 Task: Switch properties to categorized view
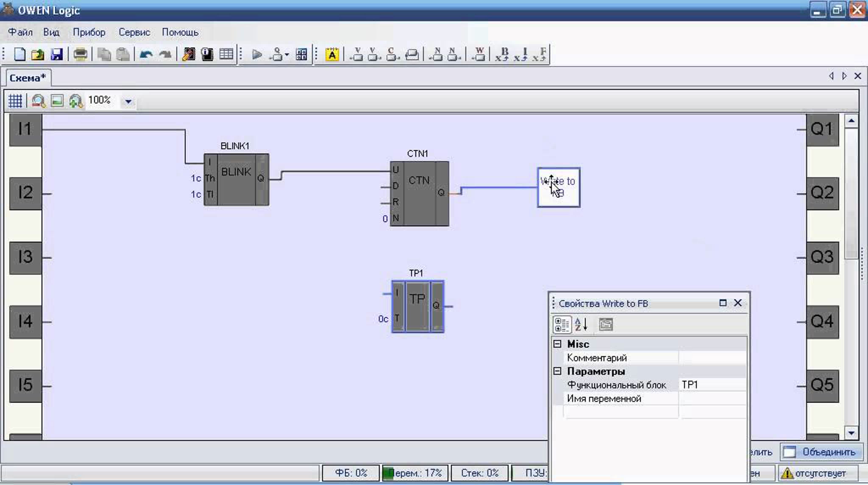562,325
